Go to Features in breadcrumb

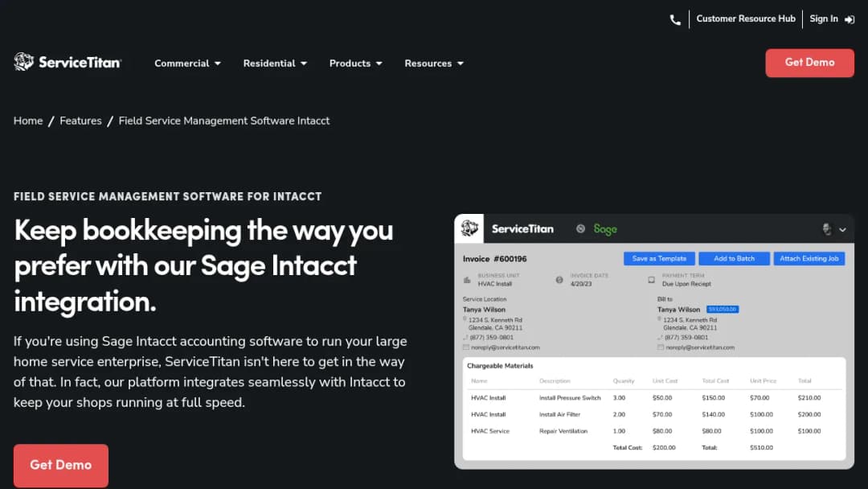(x=81, y=121)
